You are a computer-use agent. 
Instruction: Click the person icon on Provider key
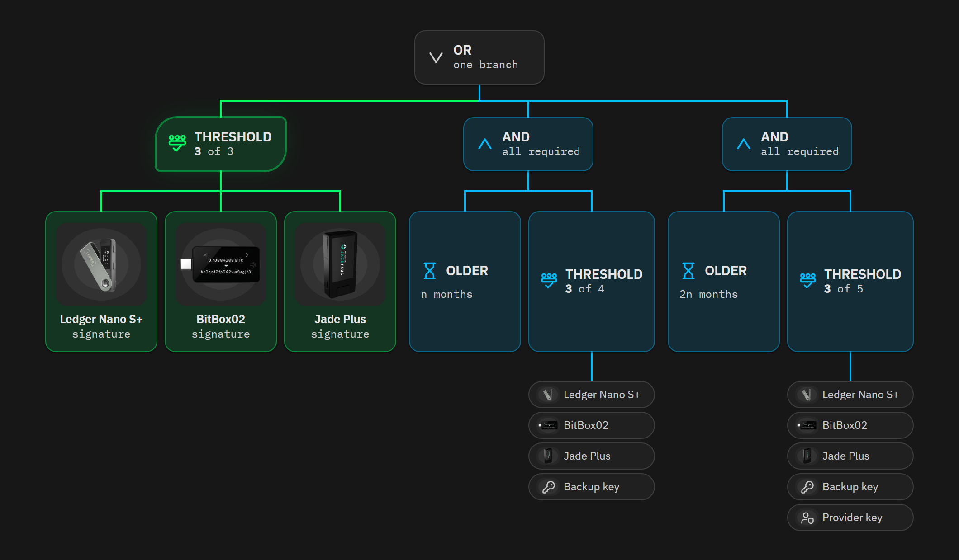[x=807, y=518]
